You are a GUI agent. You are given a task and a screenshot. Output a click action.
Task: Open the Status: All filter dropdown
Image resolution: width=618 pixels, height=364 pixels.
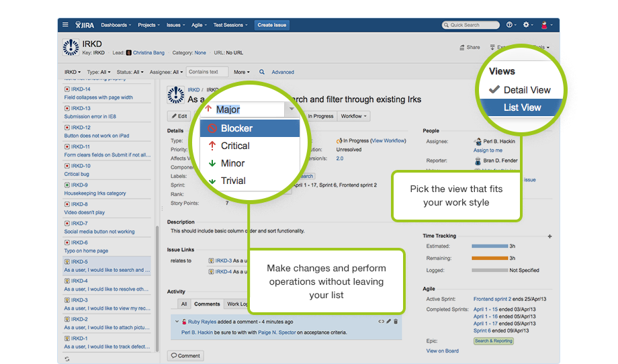point(130,72)
